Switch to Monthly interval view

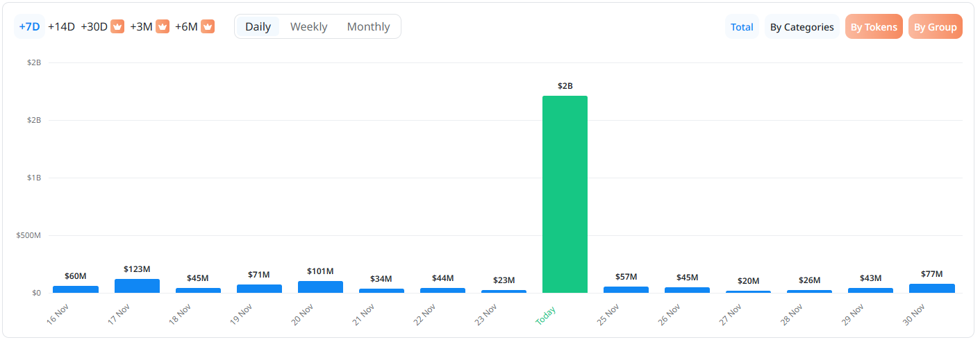coord(368,26)
